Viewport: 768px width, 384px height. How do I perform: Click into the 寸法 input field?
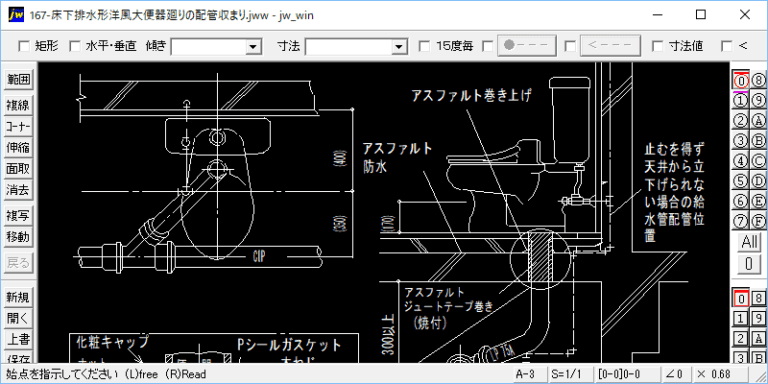coord(349,47)
